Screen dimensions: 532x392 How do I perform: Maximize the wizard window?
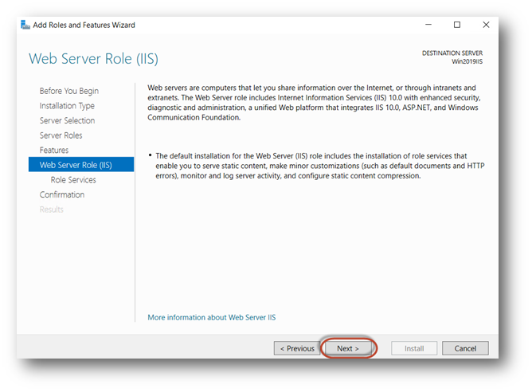[457, 25]
